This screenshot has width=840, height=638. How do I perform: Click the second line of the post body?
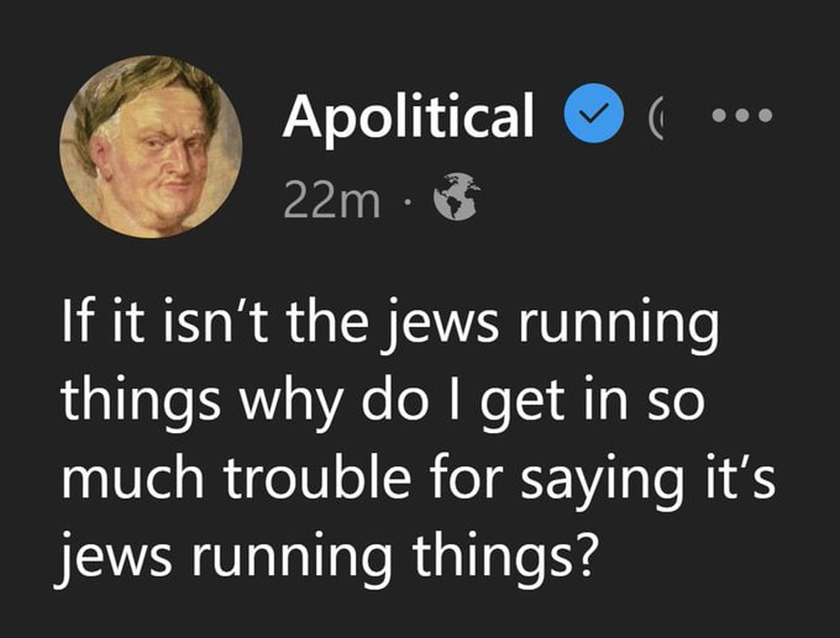click(x=382, y=403)
